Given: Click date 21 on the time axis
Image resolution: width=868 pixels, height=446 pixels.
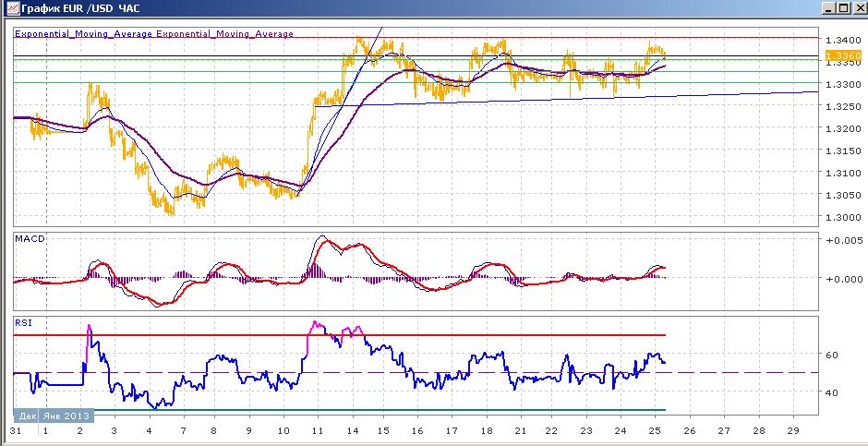Looking at the screenshot, I should pos(521,431).
